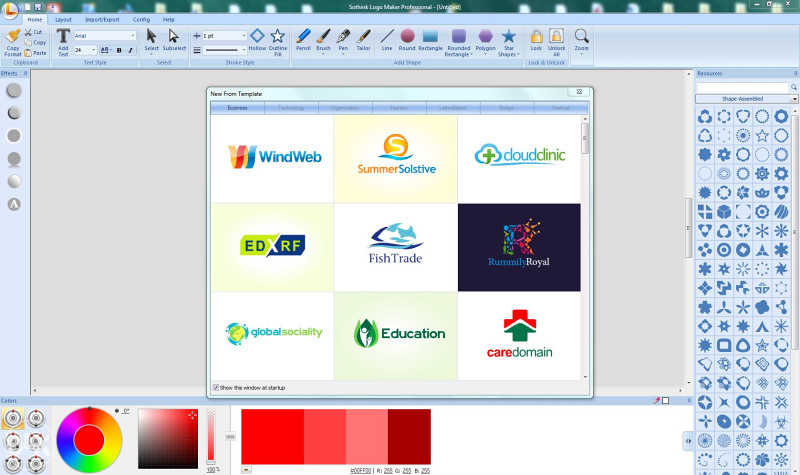This screenshot has height=475, width=800.
Task: Select the Pencil drawing tool
Action: (303, 40)
